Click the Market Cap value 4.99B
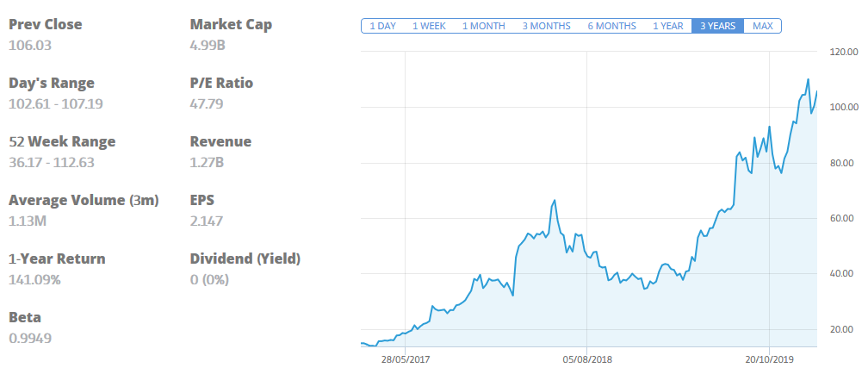The image size is (868, 374). (x=208, y=45)
